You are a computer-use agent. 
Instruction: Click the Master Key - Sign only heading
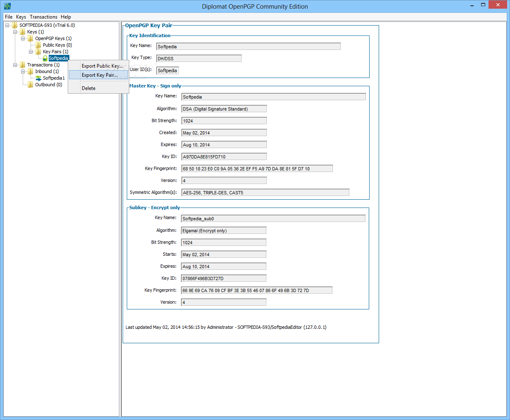click(155, 86)
